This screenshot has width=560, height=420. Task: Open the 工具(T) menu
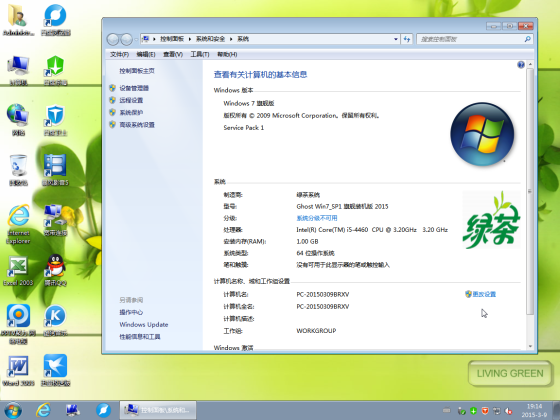point(200,54)
